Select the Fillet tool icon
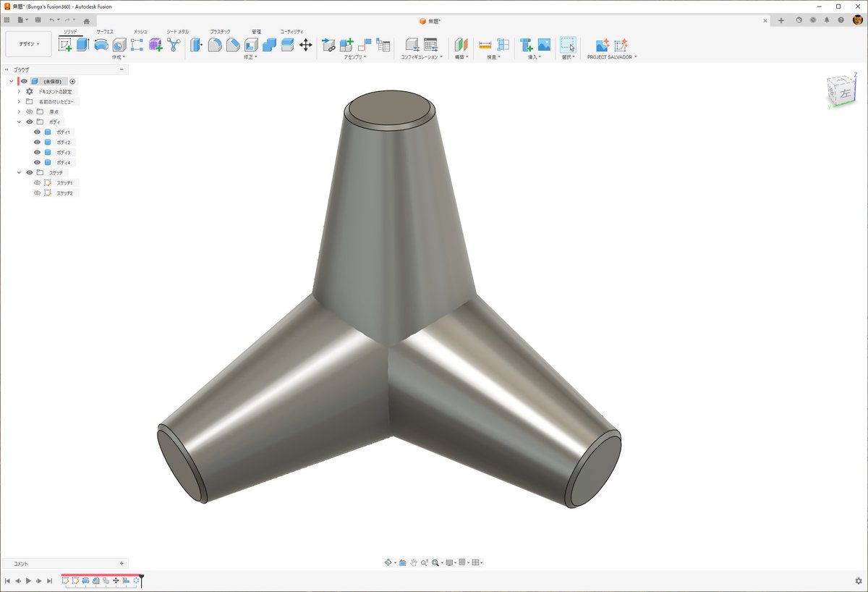The width and height of the screenshot is (868, 592). click(214, 44)
